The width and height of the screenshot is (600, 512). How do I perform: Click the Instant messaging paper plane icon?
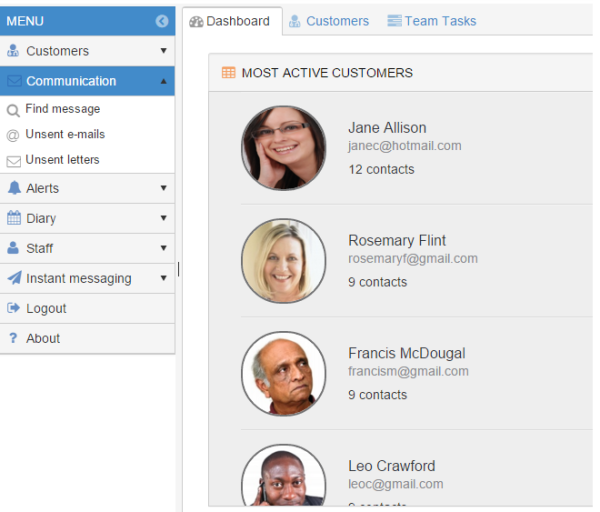[x=14, y=278]
